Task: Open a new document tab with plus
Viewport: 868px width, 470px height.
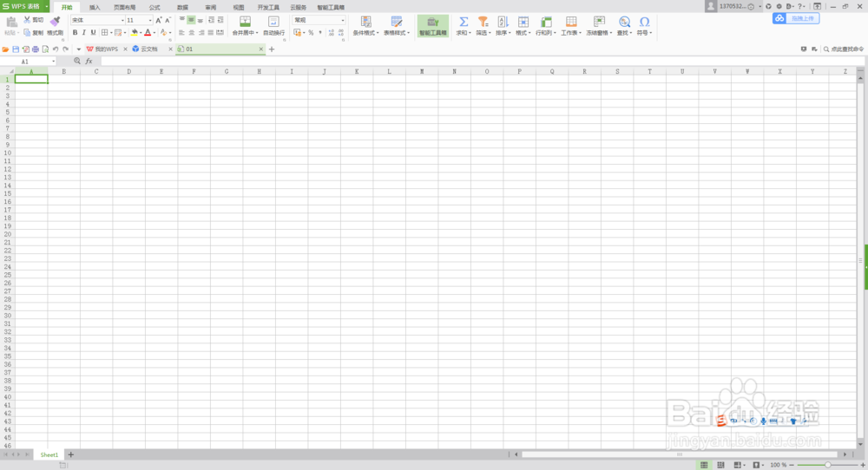Action: 271,49
